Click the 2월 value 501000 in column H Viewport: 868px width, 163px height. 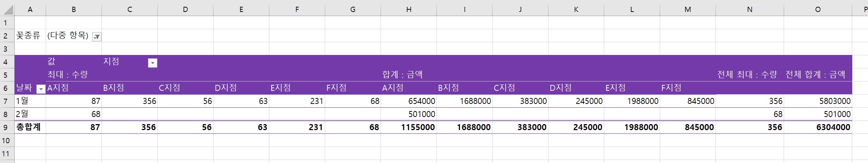(409, 114)
